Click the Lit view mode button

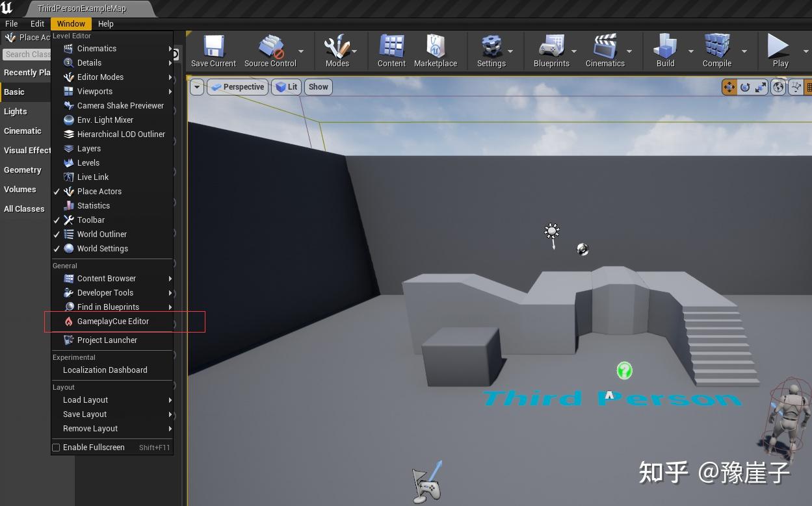pyautogui.click(x=287, y=87)
